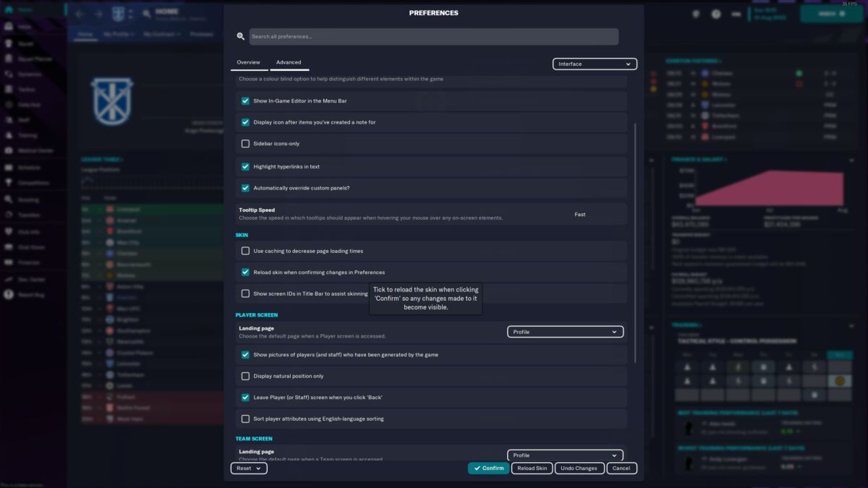868x488 pixels.
Task: Enable the Sidebar icons-only checkbox
Action: tap(245, 144)
